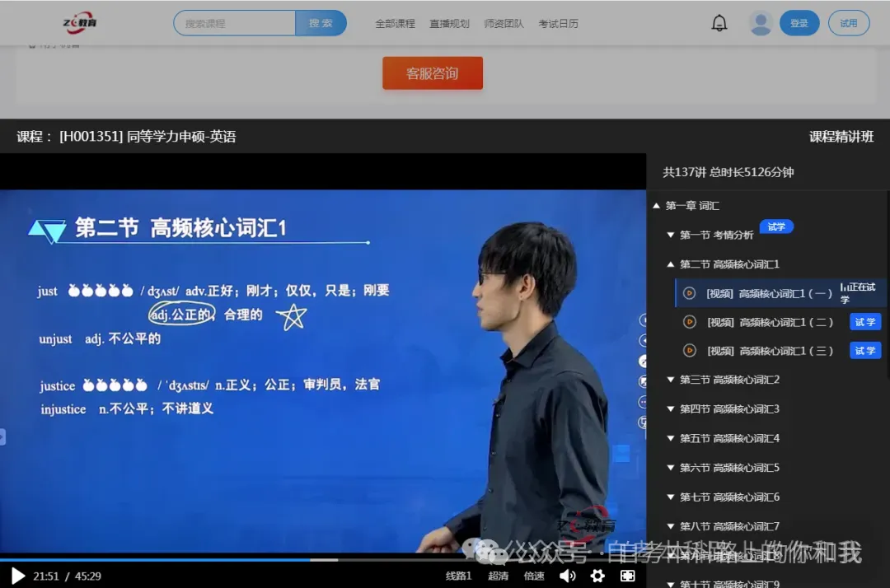This screenshot has width=890, height=588.
Task: Toggle the 倍速 playback speed option
Action: (x=534, y=576)
